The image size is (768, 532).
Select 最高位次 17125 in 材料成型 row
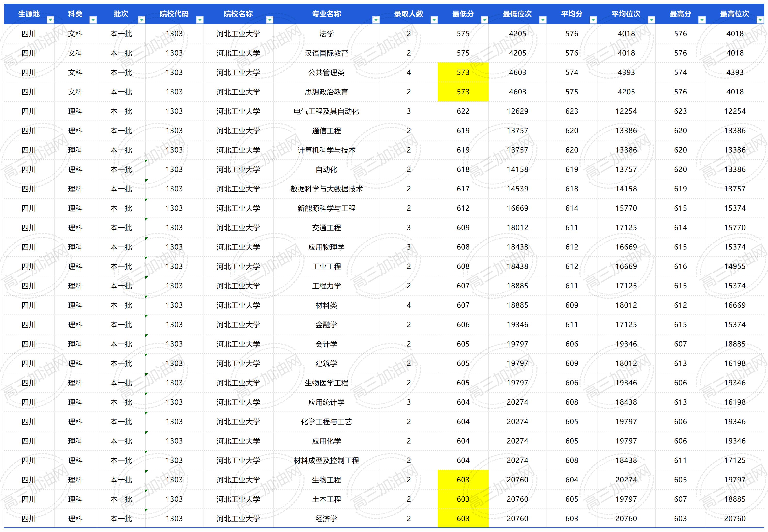[735, 460]
